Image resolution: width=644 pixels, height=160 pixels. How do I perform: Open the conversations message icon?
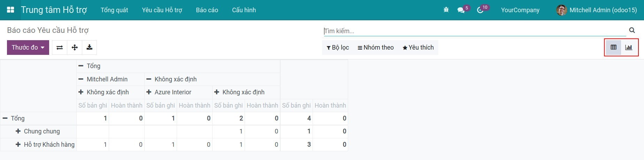point(461,10)
